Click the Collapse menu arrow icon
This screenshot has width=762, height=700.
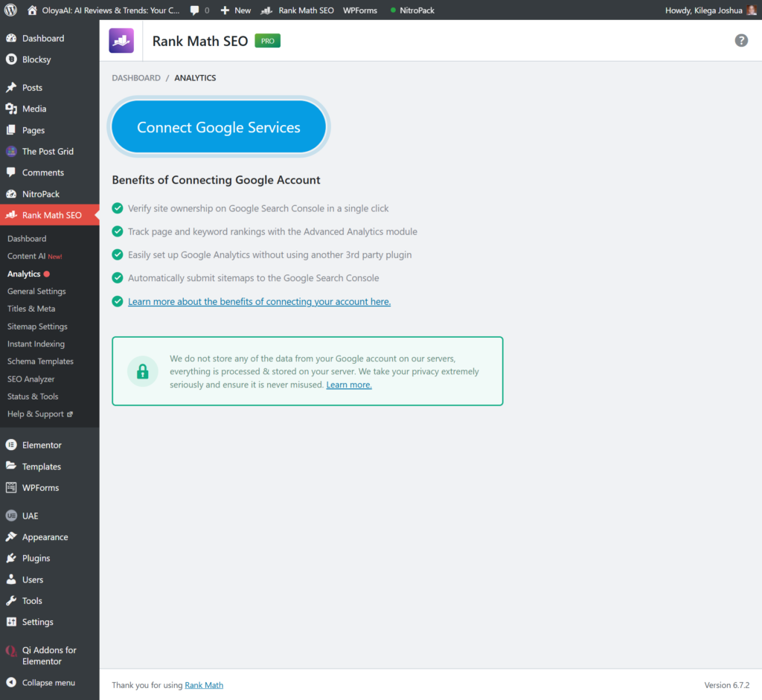click(11, 682)
